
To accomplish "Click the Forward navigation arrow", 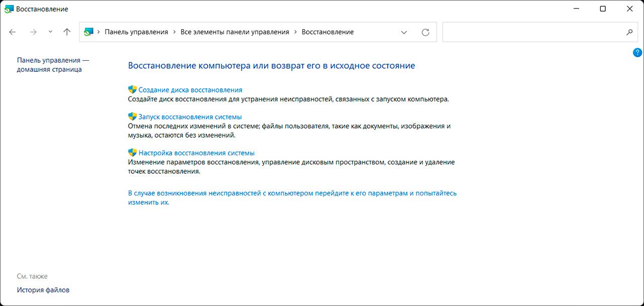I will point(33,32).
